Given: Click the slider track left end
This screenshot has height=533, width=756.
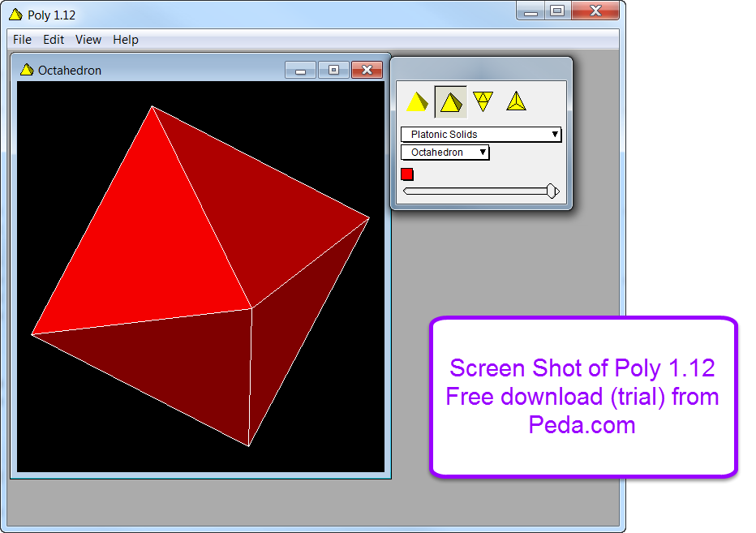Looking at the screenshot, I should (x=407, y=191).
